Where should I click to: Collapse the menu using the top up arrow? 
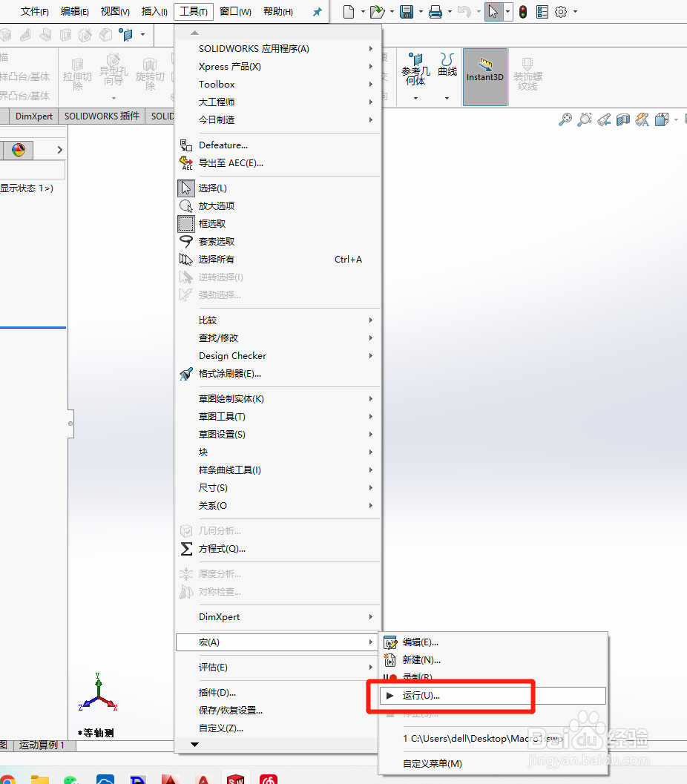[195, 33]
